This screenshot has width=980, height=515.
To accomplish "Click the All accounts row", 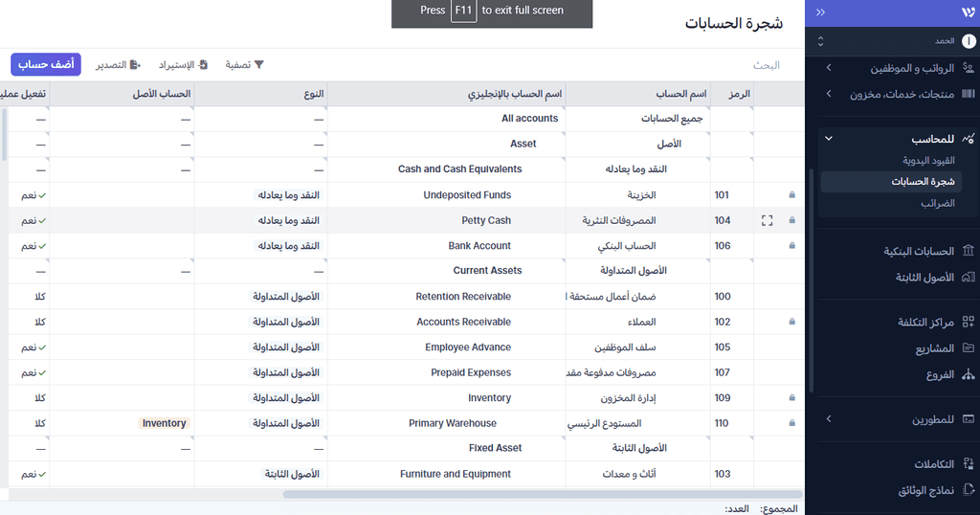I will pyautogui.click(x=406, y=119).
